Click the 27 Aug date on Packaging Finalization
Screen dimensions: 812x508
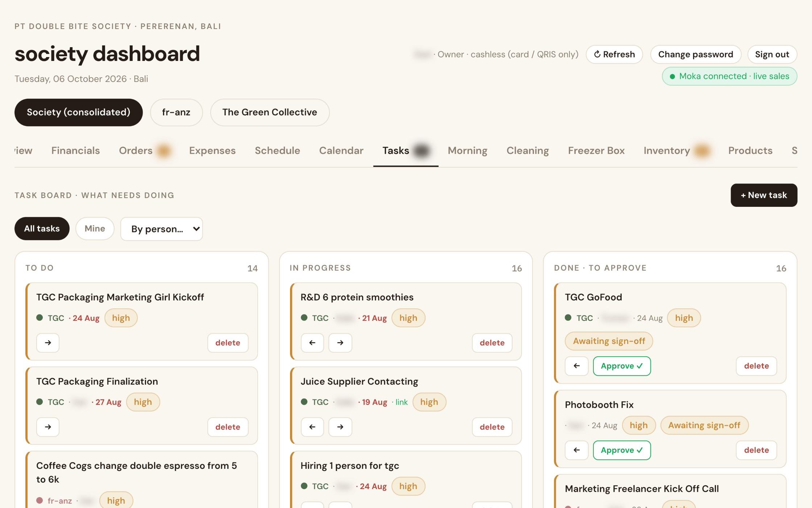pos(108,402)
